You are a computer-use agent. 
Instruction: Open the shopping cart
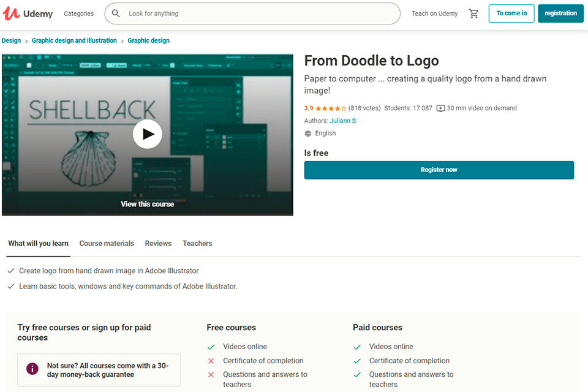[x=473, y=13]
